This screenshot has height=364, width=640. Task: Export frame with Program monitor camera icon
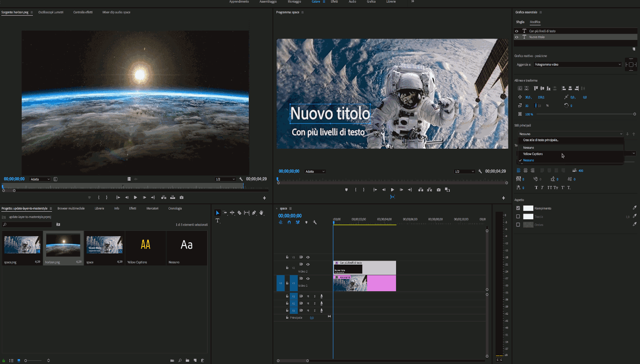(x=439, y=190)
